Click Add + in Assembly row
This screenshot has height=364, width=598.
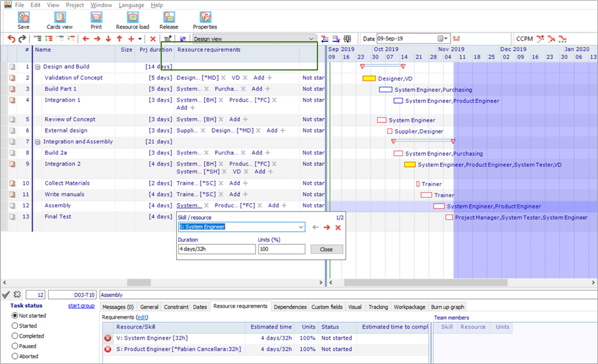[x=277, y=205]
